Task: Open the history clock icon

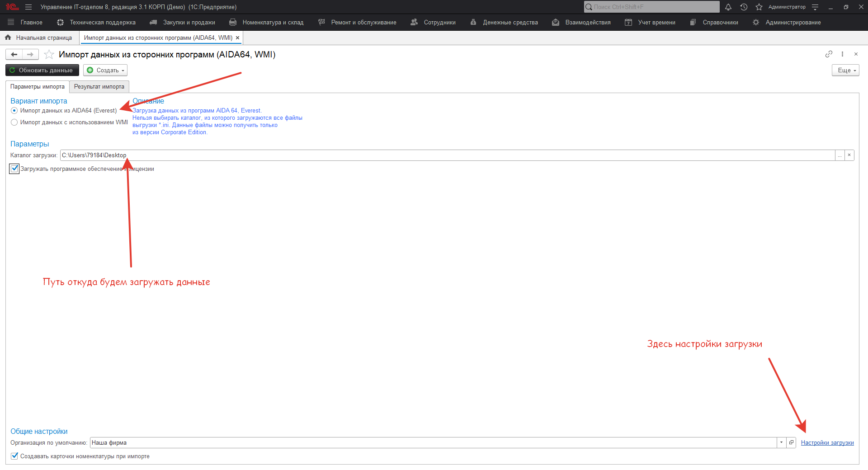Action: 744,7
